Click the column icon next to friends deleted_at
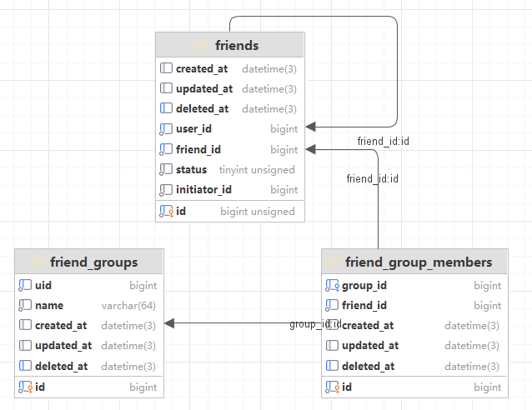The width and height of the screenshot is (532, 410). 165,108
